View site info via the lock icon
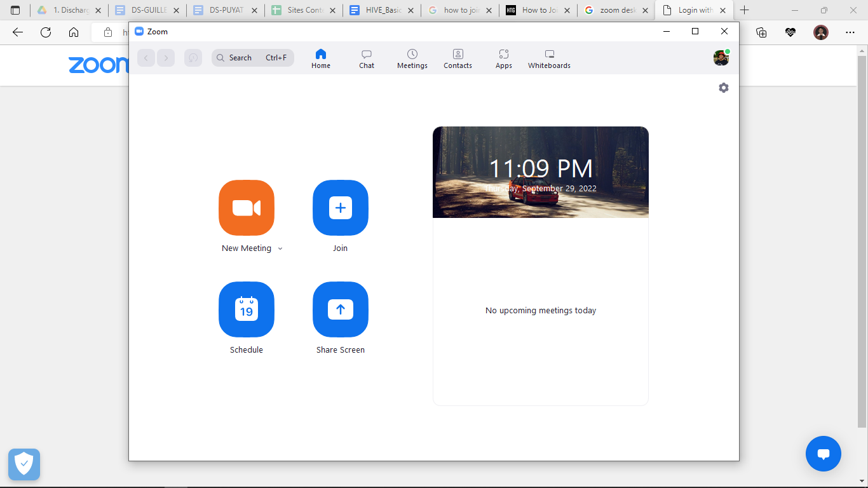Image resolution: width=868 pixels, height=488 pixels. [108, 32]
